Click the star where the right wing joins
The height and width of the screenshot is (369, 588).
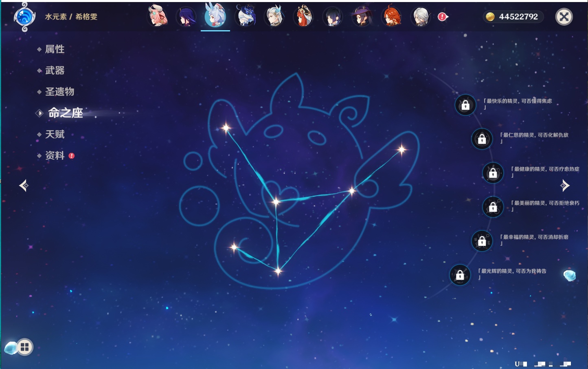pos(352,190)
